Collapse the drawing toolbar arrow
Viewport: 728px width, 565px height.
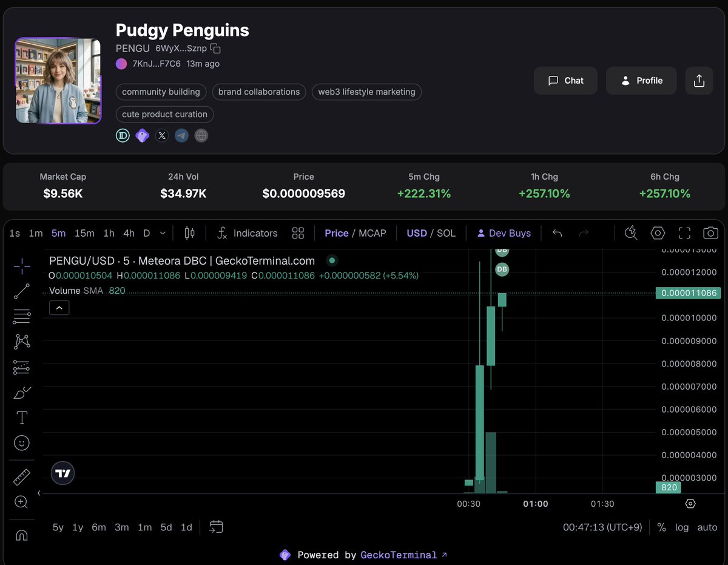point(39,493)
